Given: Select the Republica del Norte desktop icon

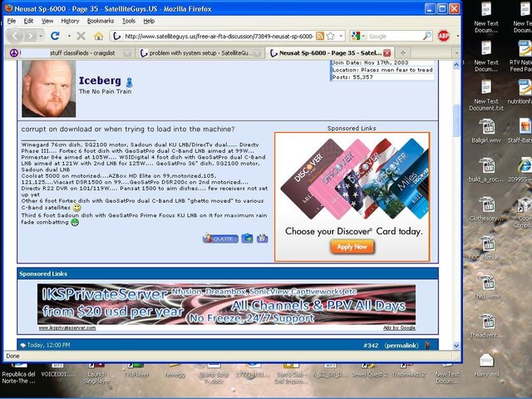Looking at the screenshot, I should [18, 374].
